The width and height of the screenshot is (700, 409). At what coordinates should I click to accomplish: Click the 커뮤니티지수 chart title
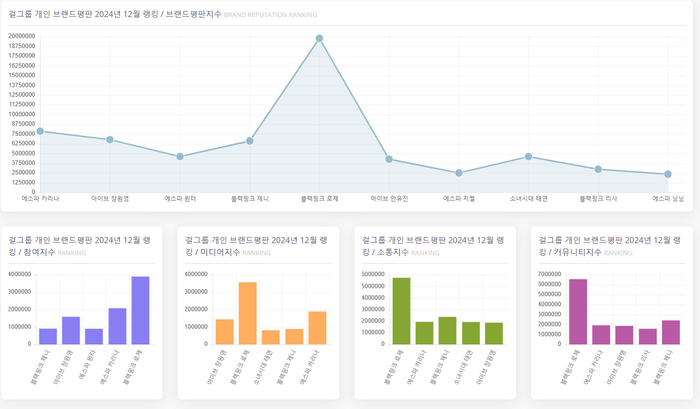[x=610, y=246]
